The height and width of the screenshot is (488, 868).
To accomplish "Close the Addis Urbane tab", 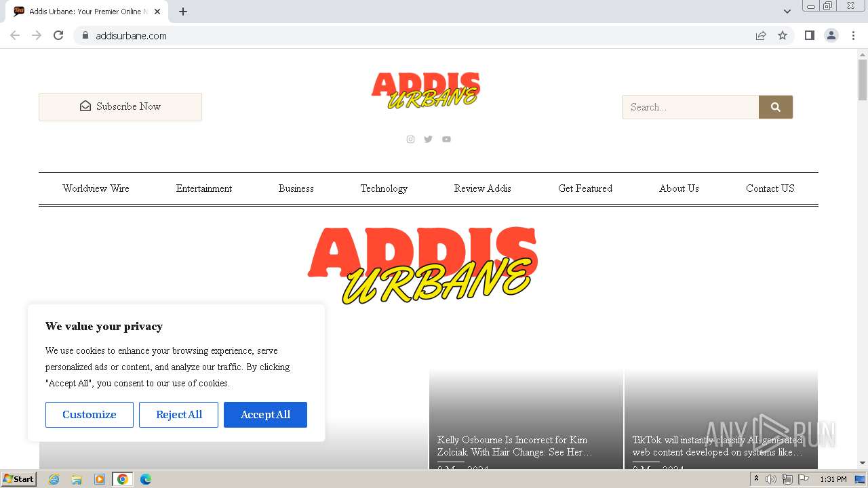I will click(x=157, y=12).
